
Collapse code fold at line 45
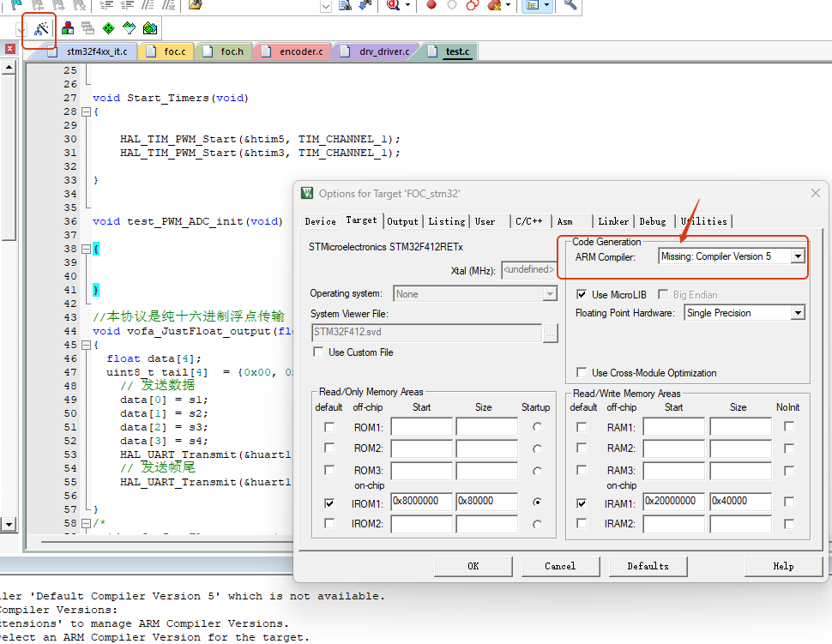point(86,345)
